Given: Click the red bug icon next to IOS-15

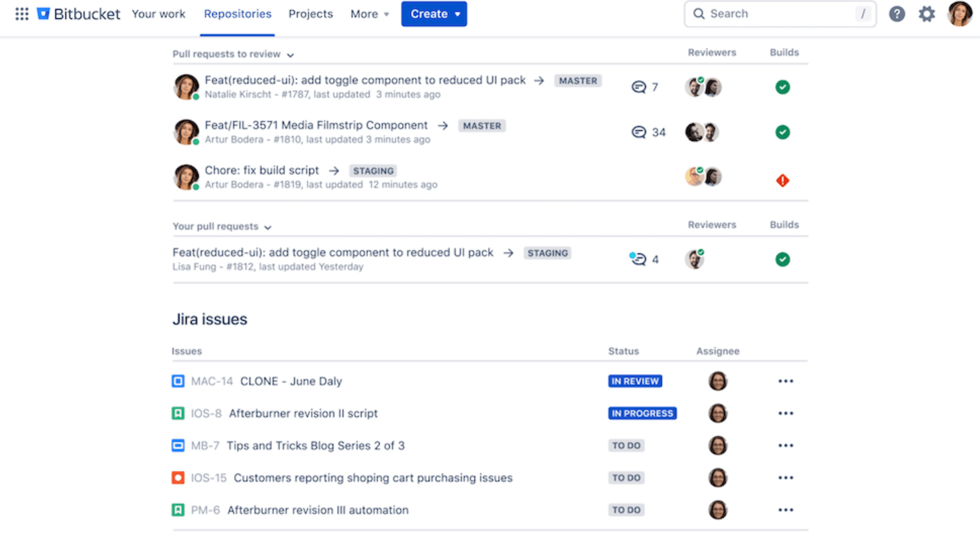Looking at the screenshot, I should click(178, 478).
